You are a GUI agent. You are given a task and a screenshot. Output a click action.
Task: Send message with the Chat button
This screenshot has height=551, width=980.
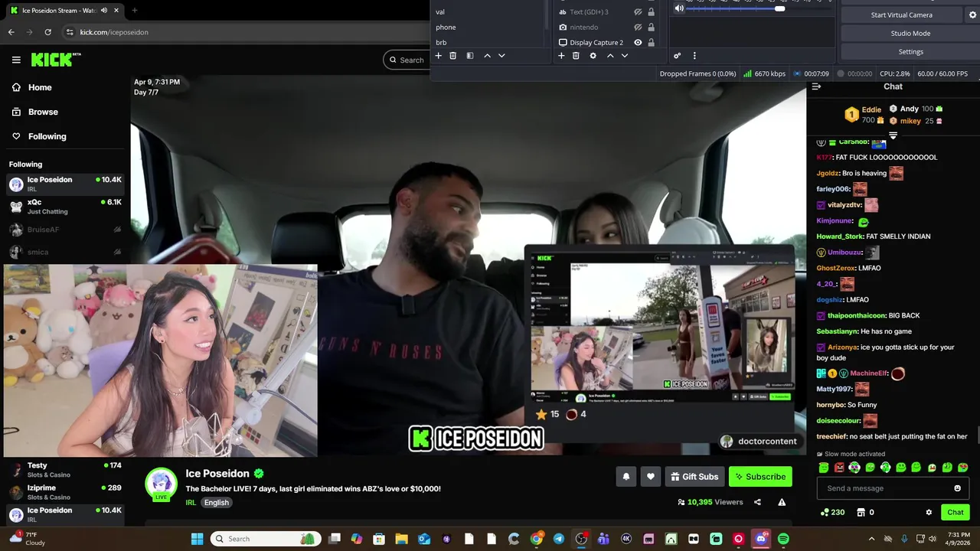pos(955,512)
